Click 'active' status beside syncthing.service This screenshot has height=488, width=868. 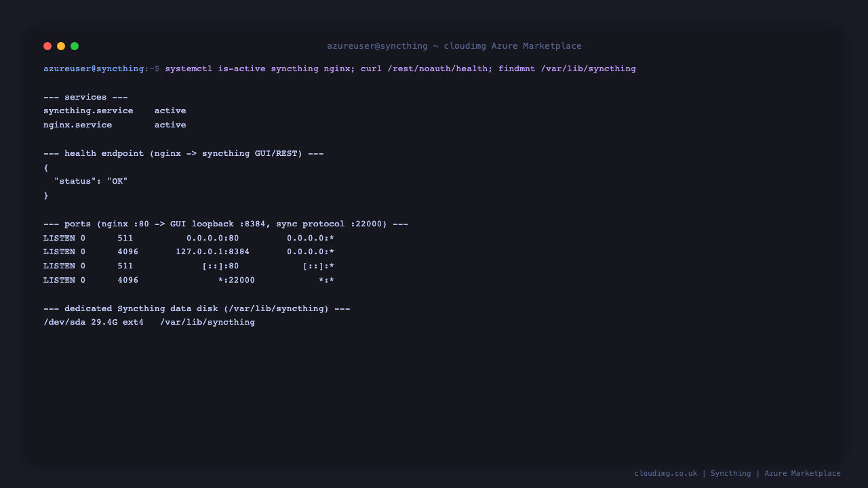click(170, 110)
